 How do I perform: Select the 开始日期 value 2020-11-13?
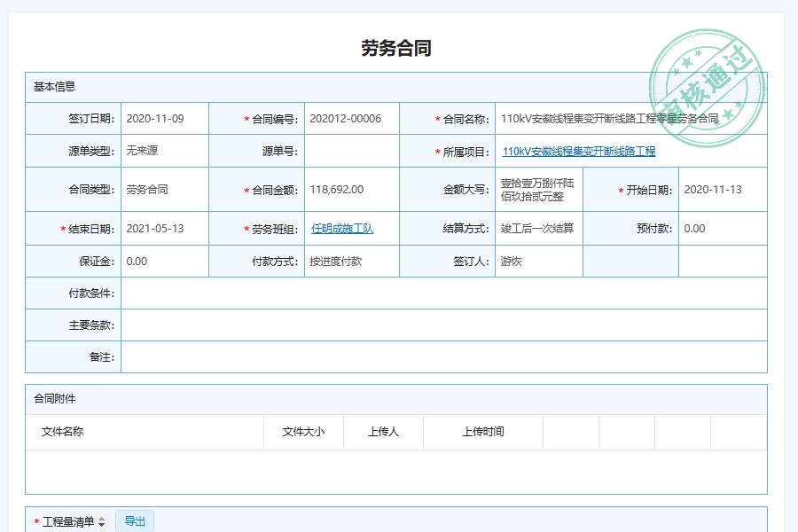(713, 190)
